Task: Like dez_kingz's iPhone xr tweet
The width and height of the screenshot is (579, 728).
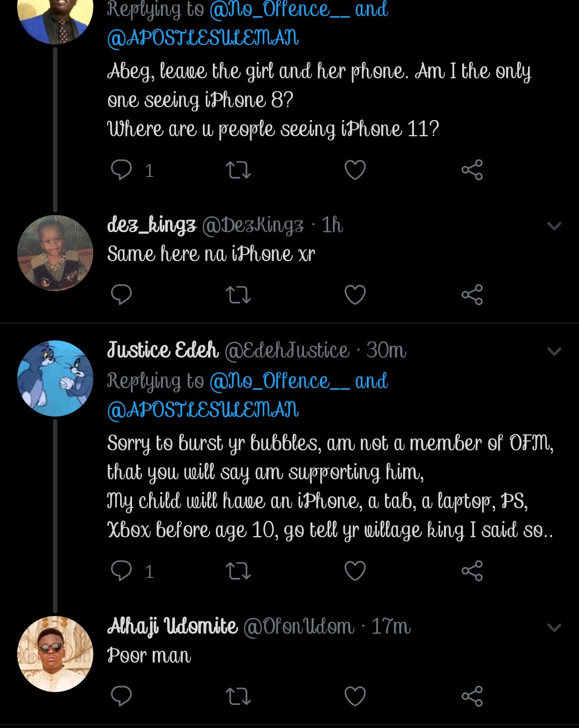Action: 355,294
